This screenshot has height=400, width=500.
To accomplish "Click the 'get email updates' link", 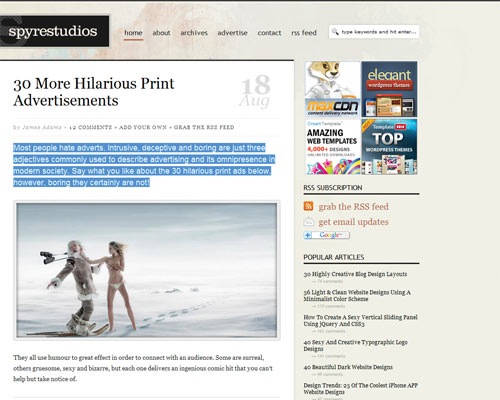I will pos(353,222).
